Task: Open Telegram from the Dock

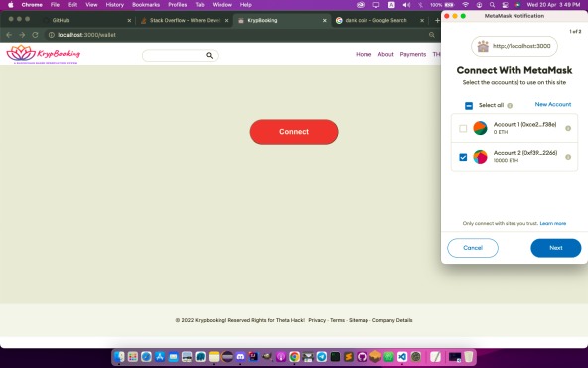Action: coord(322,356)
